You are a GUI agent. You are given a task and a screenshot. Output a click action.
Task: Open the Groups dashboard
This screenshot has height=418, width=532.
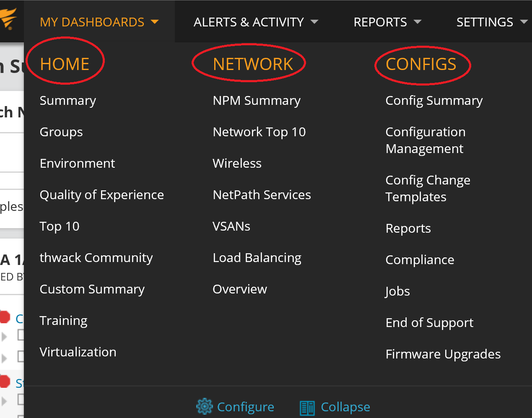click(x=61, y=132)
